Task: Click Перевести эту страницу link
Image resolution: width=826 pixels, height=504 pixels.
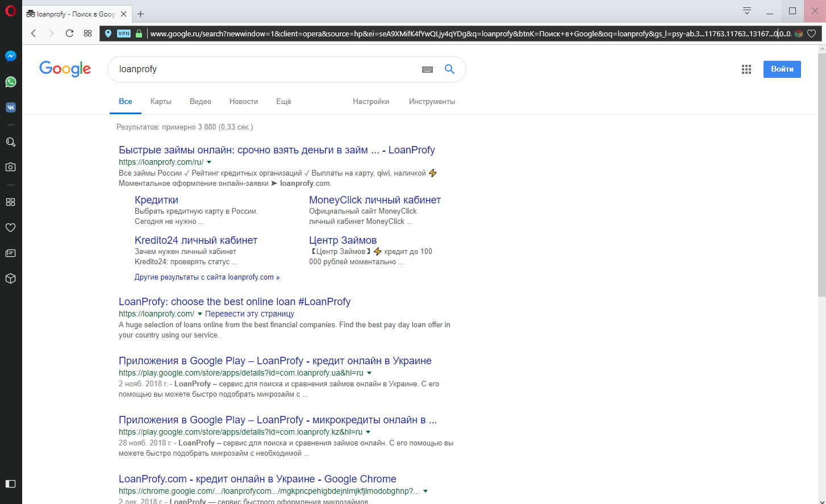Action: (249, 314)
